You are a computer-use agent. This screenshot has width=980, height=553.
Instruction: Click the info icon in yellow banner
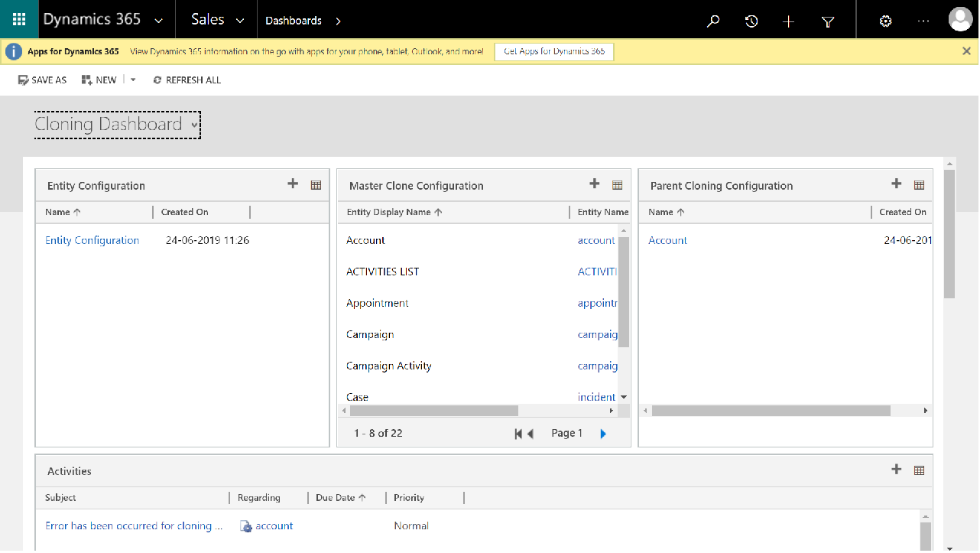tap(14, 51)
